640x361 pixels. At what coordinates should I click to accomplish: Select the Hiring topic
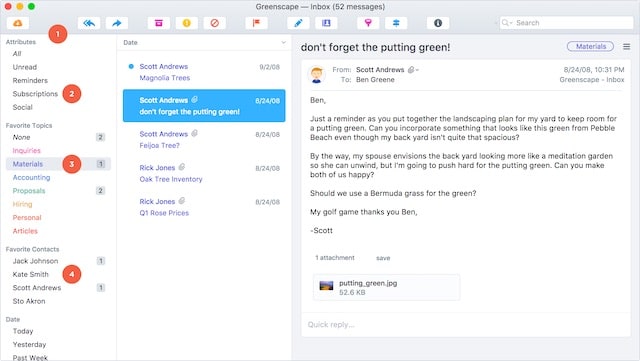point(22,204)
